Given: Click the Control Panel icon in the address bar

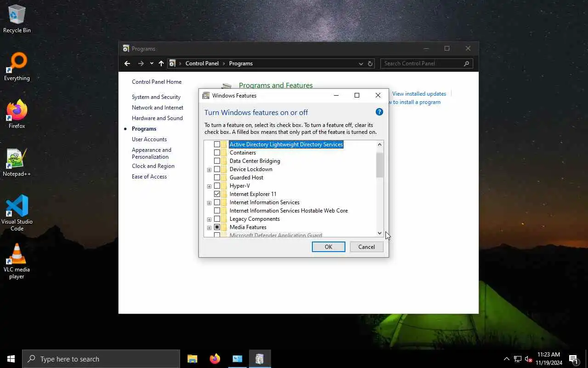Looking at the screenshot, I should [172, 63].
